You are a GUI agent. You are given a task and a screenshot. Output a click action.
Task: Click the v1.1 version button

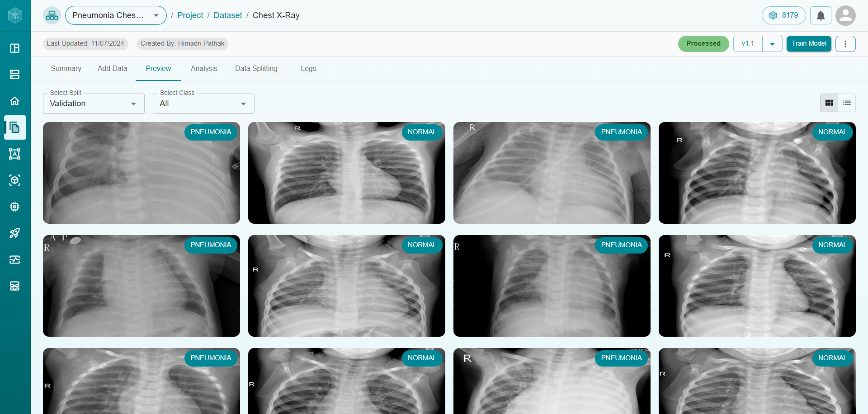click(x=748, y=44)
